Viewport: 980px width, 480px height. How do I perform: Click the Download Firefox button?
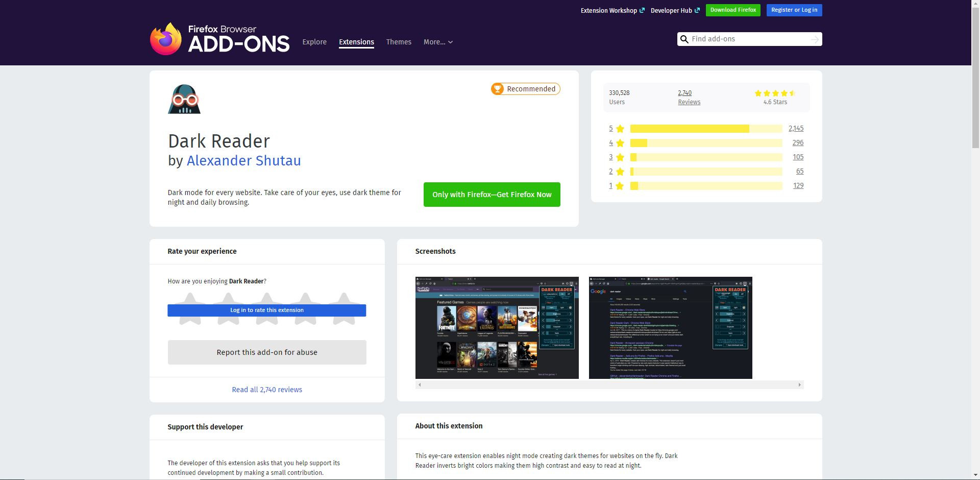[733, 10]
